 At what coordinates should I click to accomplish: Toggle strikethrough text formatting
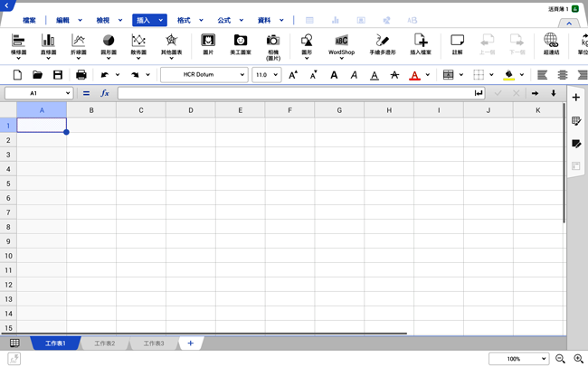point(394,75)
